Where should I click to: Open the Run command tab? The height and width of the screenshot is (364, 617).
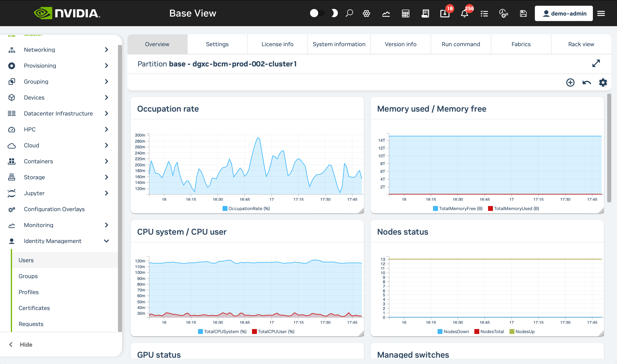coord(461,44)
